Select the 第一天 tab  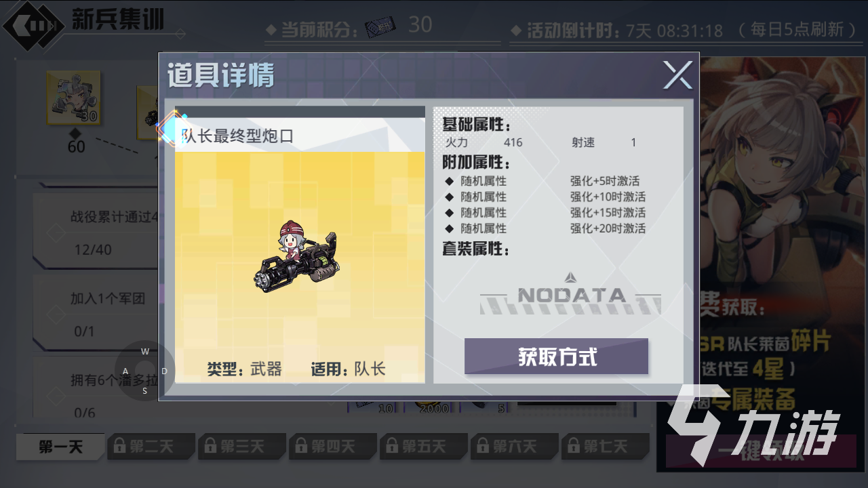coord(60,447)
